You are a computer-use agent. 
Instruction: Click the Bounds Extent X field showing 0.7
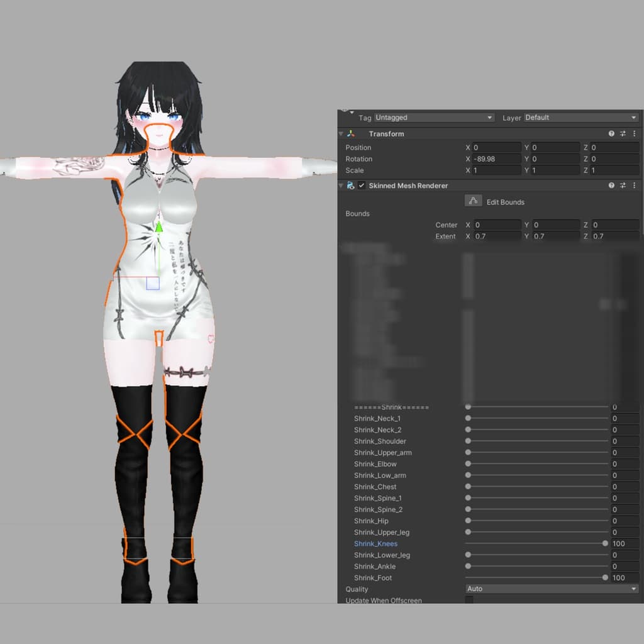pos(497,236)
